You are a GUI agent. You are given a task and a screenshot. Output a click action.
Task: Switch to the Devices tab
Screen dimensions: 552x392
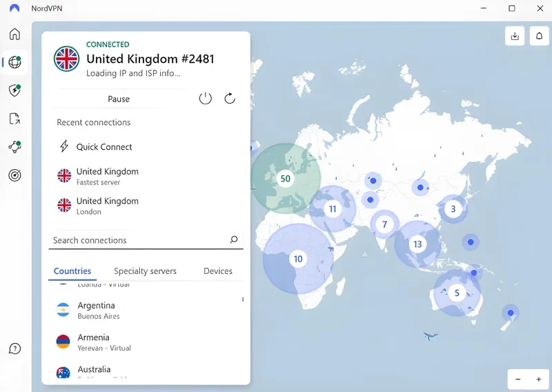coord(218,271)
